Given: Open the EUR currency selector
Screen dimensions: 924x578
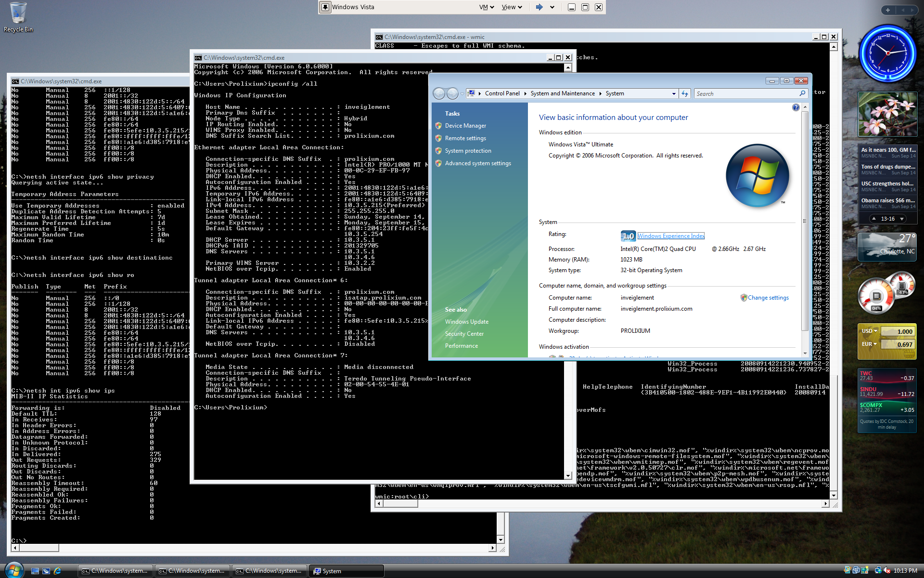Looking at the screenshot, I should pos(869,344).
